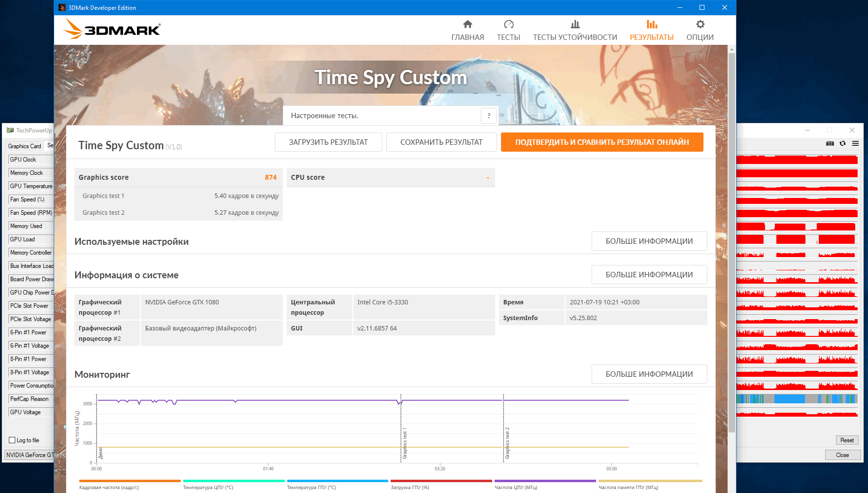Image resolution: width=868 pixels, height=493 pixels.
Task: Click ЗАГРУЗИТЬ РЕЗУЛЬТАТ button
Action: 329,142
